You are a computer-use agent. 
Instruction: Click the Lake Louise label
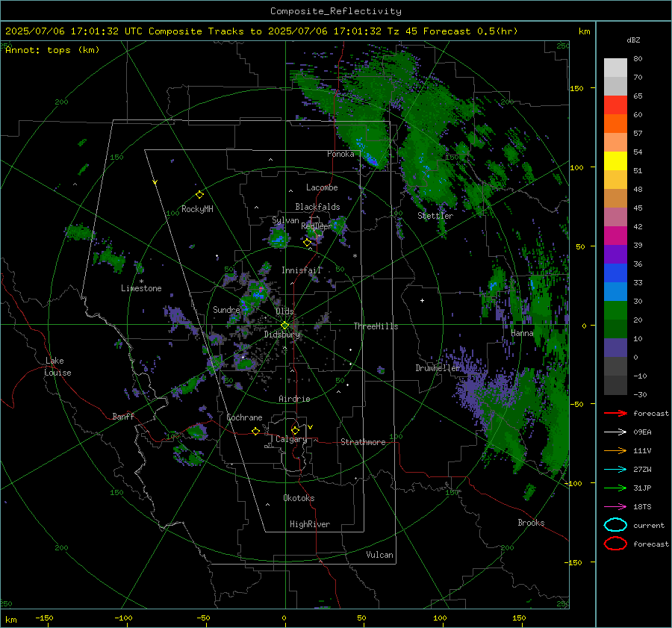[x=57, y=367]
